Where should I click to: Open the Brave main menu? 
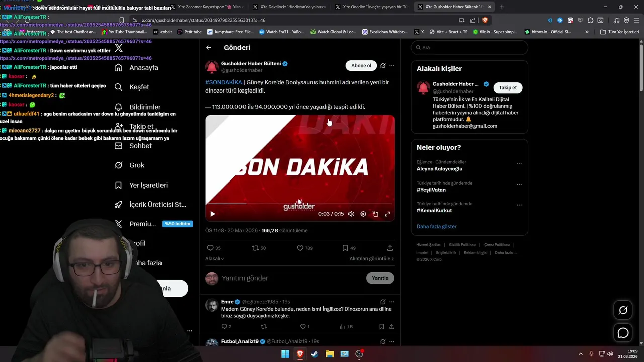pyautogui.click(x=636, y=20)
